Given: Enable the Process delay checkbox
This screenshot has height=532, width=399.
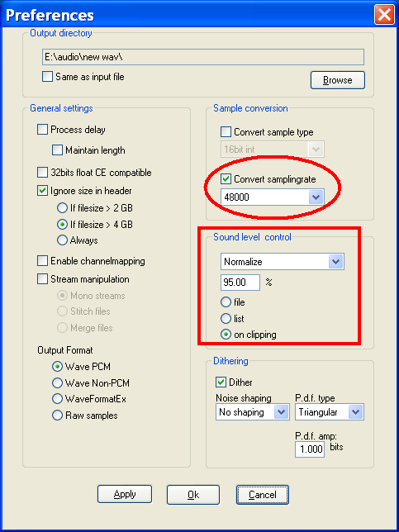Looking at the screenshot, I should (x=42, y=130).
